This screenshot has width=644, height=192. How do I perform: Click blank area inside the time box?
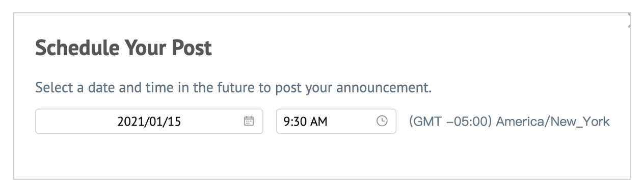[x=352, y=121]
